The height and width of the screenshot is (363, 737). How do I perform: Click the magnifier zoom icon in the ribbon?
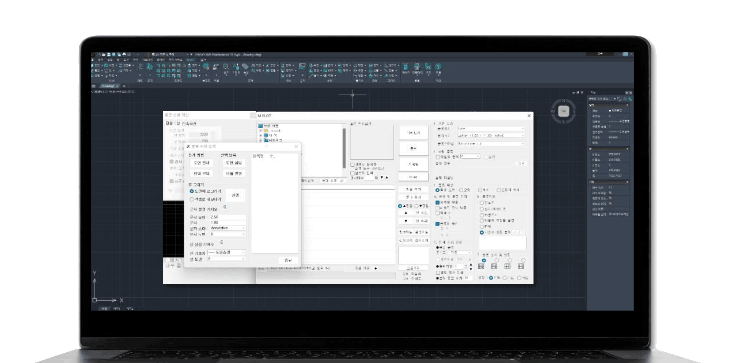tap(226, 67)
